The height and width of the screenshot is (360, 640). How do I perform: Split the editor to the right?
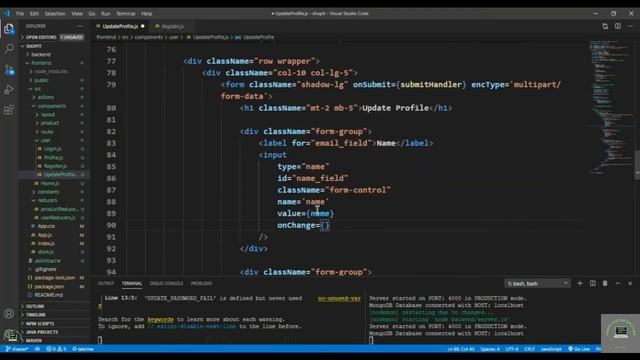click(x=618, y=26)
